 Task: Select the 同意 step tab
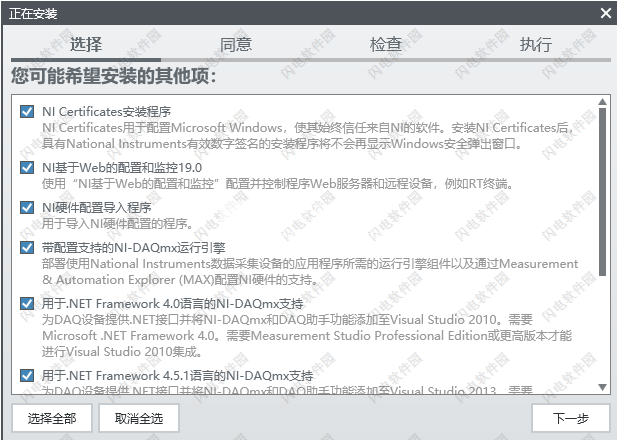click(236, 44)
